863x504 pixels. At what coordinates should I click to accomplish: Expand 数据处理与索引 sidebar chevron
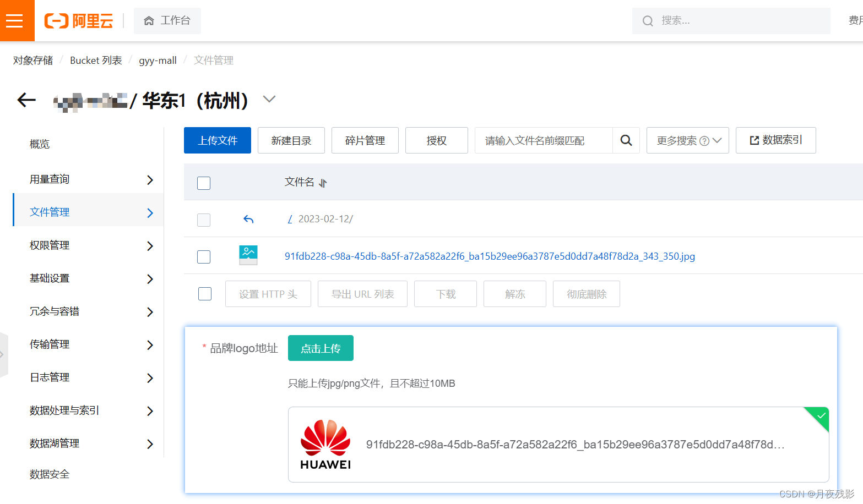pos(150,411)
